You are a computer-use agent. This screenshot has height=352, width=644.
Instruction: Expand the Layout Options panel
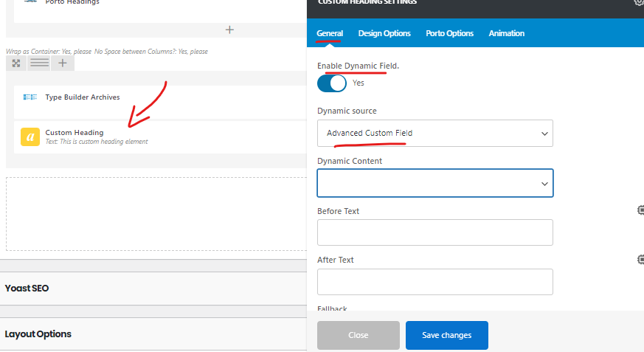(x=153, y=334)
